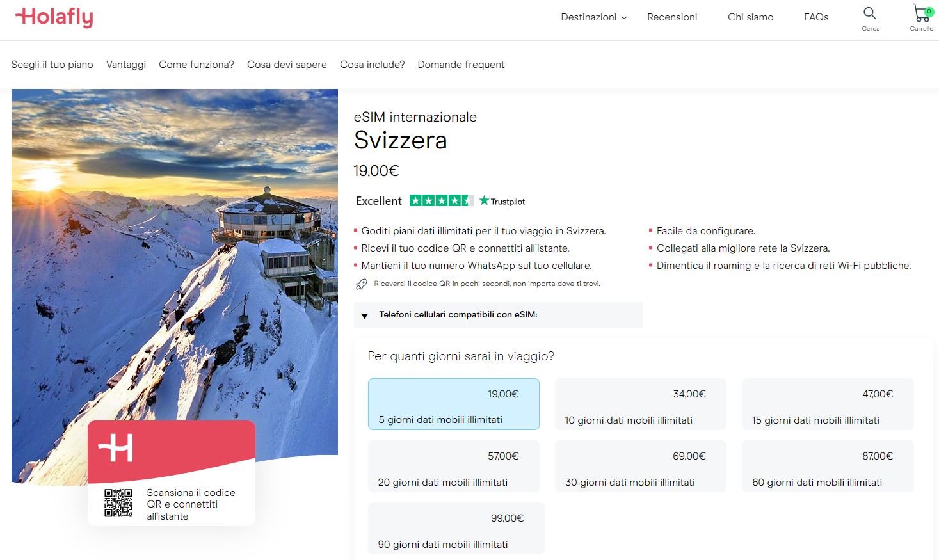Pick the 90 giorni plan for 99,00€

[456, 528]
